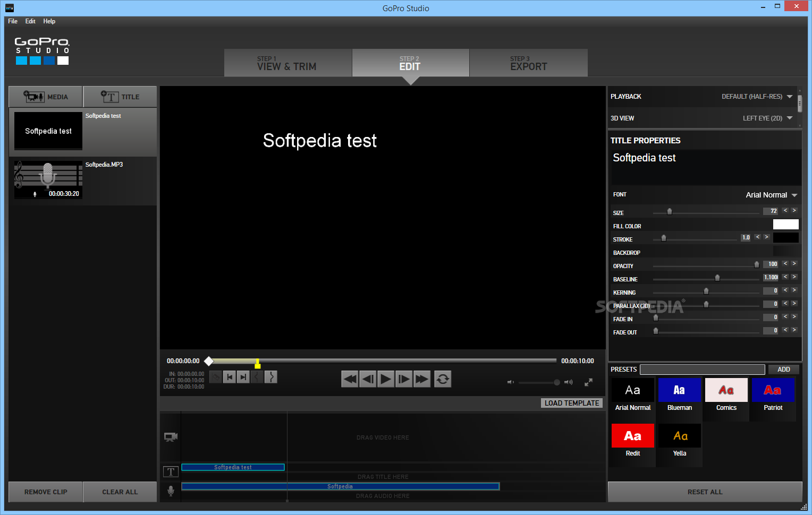Viewport: 812px width, 515px height.
Task: Open the white FILL COLOR swatch
Action: (786, 225)
